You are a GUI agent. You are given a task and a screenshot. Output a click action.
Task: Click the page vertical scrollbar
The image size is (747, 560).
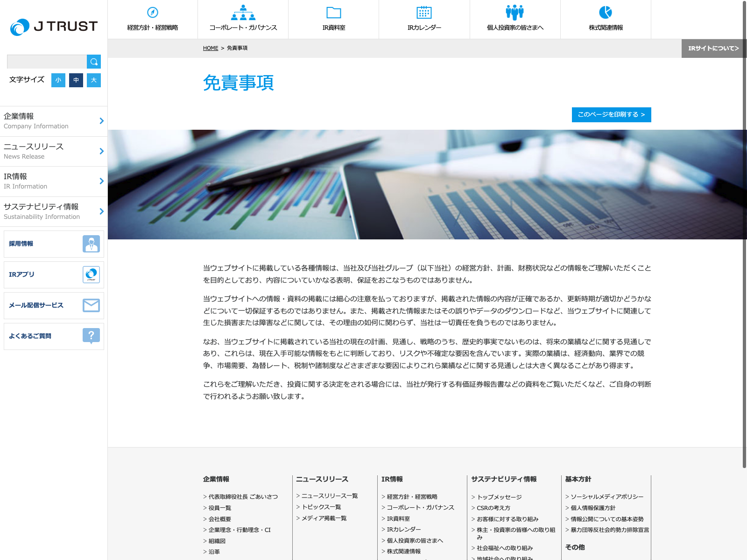[744, 233]
